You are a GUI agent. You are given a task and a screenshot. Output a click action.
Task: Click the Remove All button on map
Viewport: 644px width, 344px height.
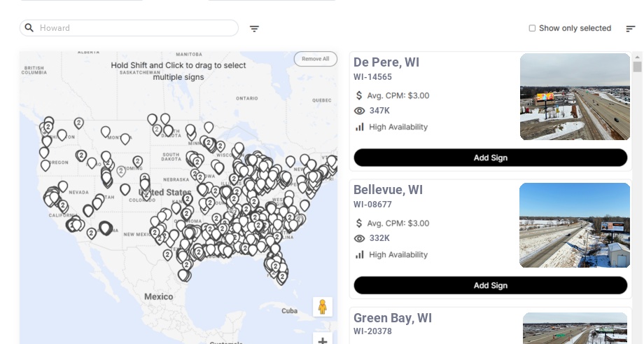tap(315, 59)
